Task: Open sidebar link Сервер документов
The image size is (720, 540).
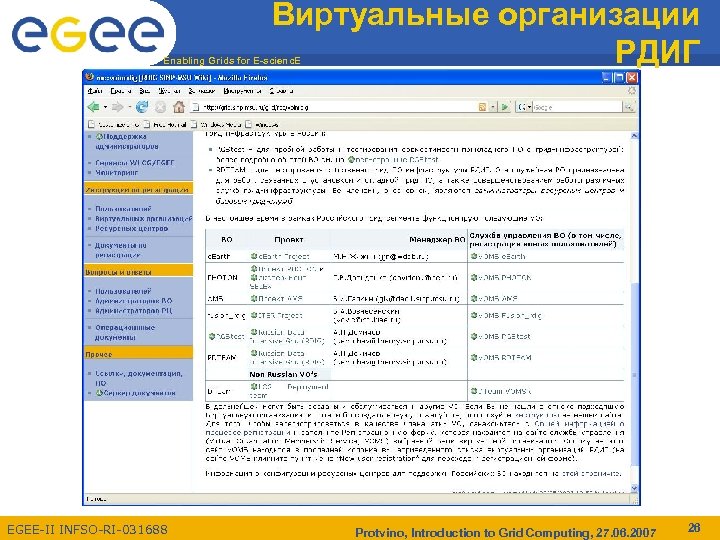Action: pos(135,393)
